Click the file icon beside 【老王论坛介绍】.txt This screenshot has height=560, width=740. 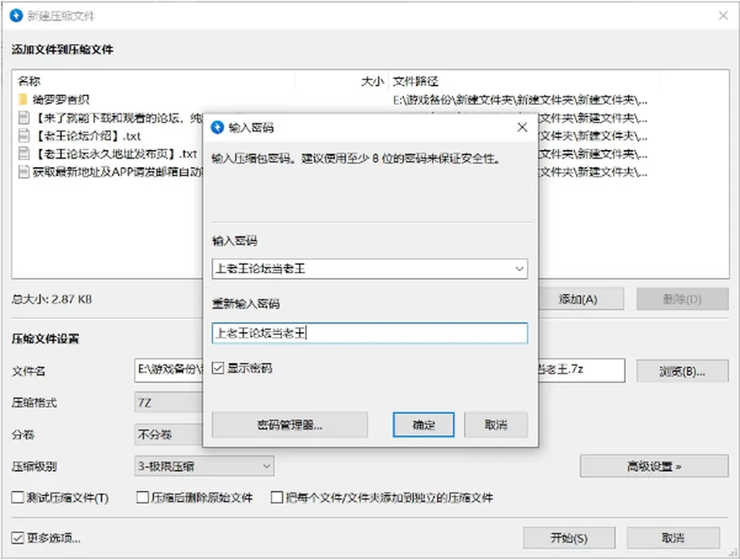tap(23, 136)
